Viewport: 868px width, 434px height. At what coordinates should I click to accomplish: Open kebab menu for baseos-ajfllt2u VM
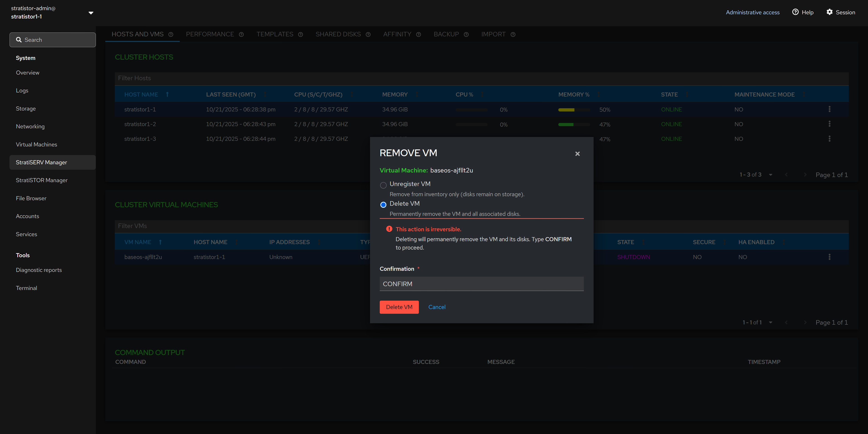829,257
